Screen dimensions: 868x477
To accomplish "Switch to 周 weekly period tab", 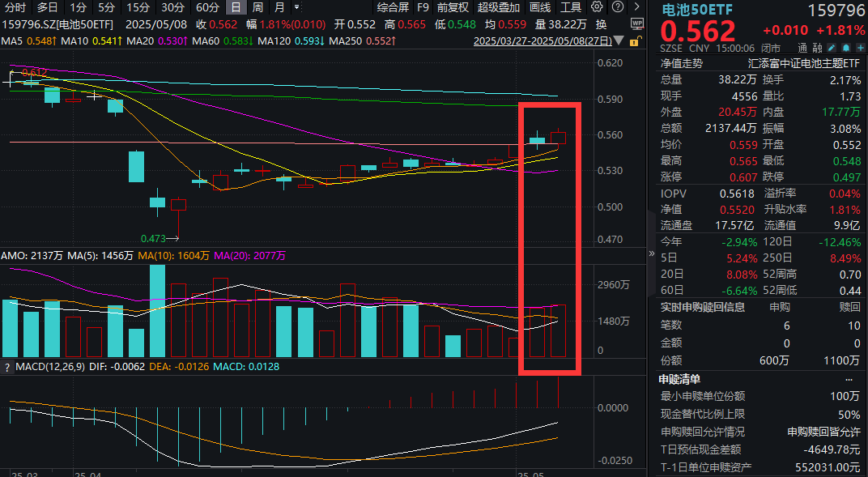I will [x=257, y=7].
